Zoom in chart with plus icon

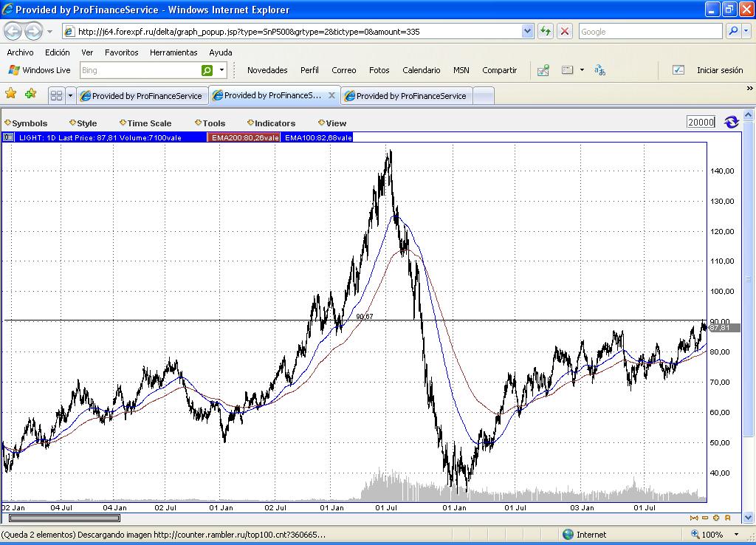[716, 518]
